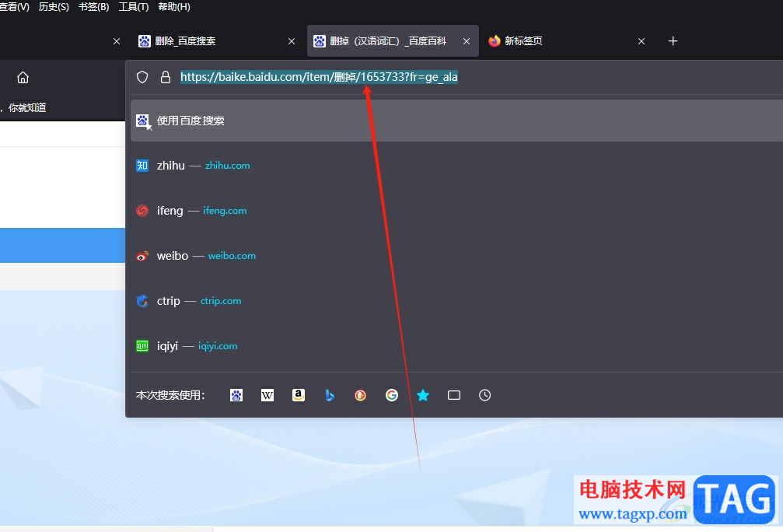Search this time with Wikipedia icon

click(x=267, y=395)
